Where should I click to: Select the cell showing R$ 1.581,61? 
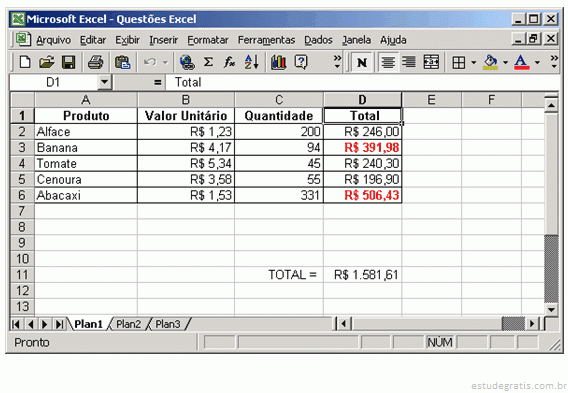click(x=363, y=275)
